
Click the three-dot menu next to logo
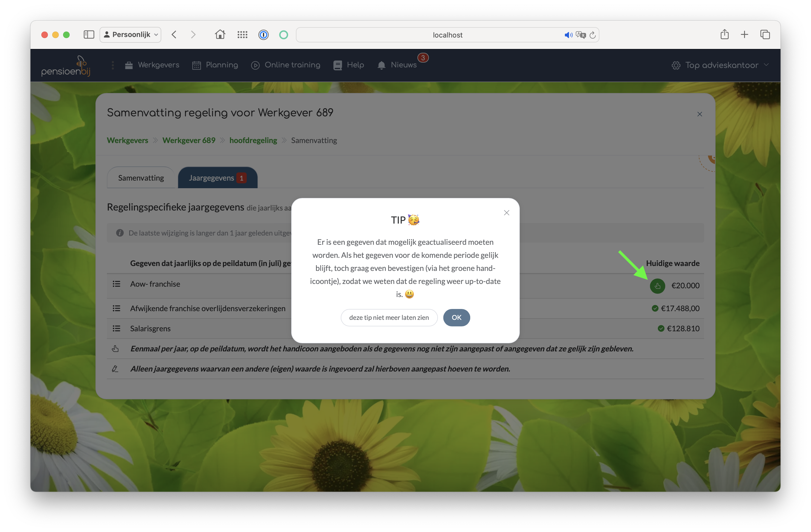click(113, 65)
